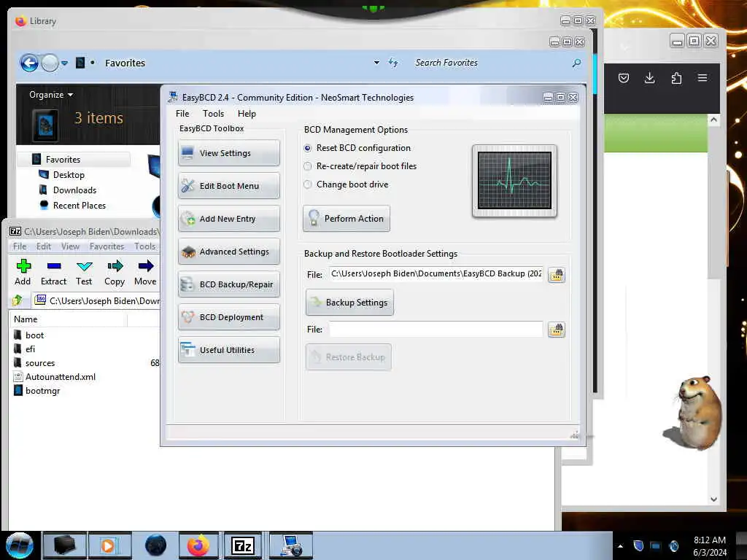Click the Perform Action button
The image size is (747, 560).
click(x=347, y=219)
